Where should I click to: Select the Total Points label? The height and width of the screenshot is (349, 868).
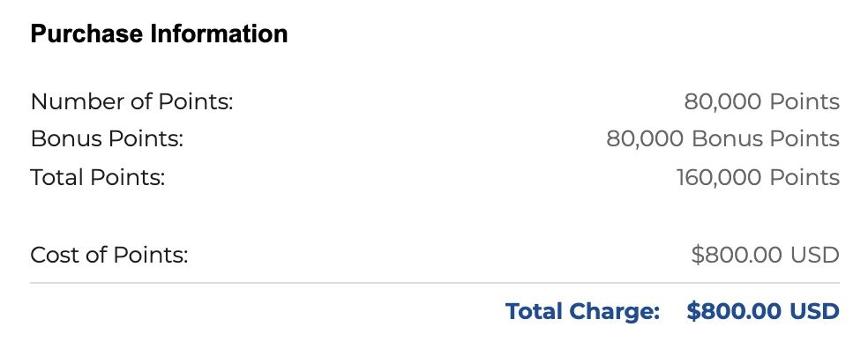tap(98, 177)
